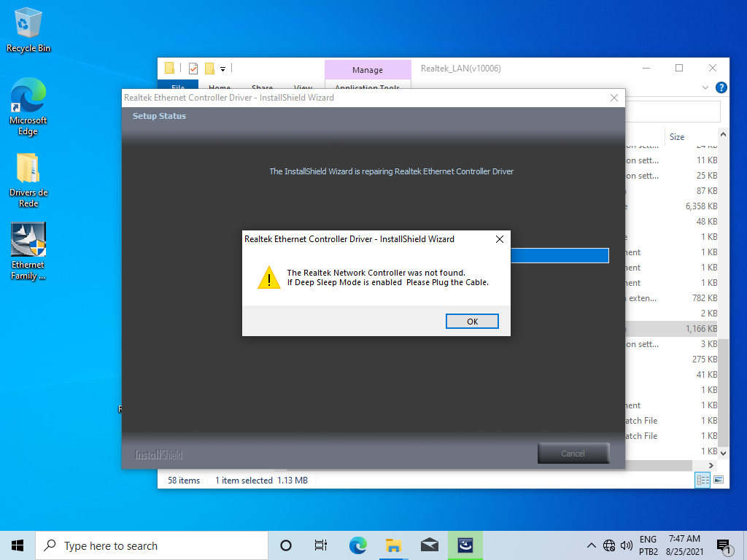Screen dimensions: 747x560
Task: Open the volume speaker tray icon
Action: point(627,545)
